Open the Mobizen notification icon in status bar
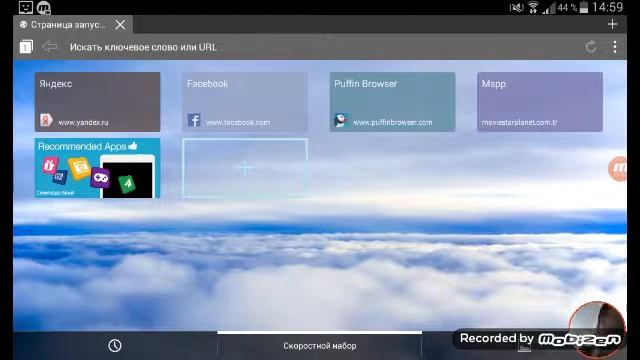 (44, 7)
